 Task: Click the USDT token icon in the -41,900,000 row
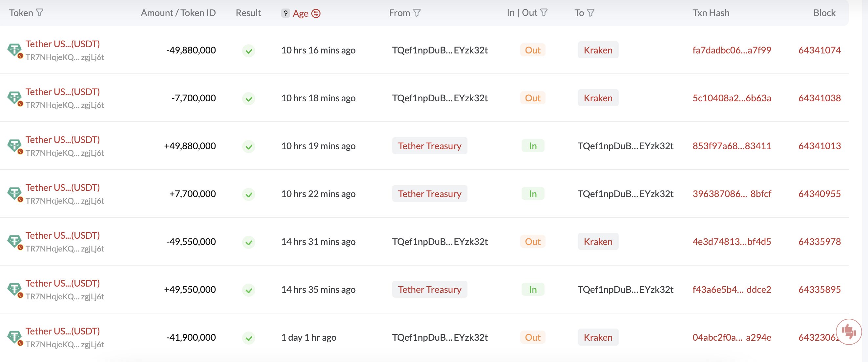pyautogui.click(x=14, y=337)
